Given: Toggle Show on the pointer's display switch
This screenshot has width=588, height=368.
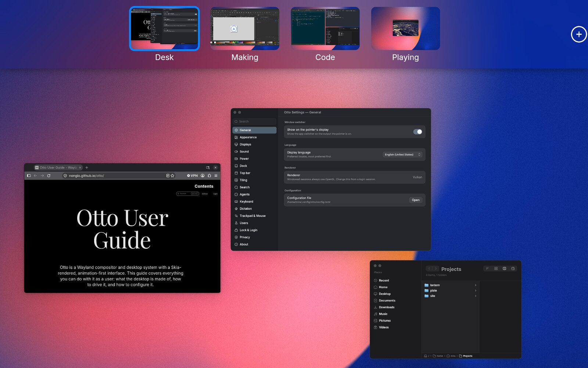Looking at the screenshot, I should tap(417, 132).
